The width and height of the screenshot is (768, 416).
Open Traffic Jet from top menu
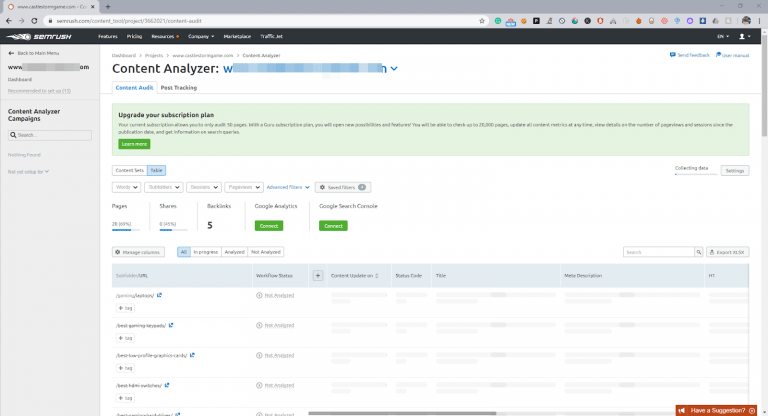271,36
